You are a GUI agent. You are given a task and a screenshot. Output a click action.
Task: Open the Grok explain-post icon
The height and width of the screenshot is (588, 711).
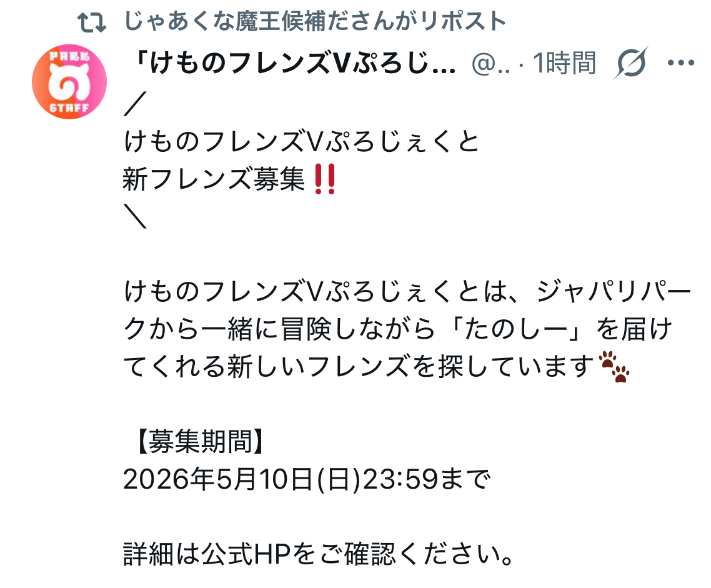tap(631, 62)
